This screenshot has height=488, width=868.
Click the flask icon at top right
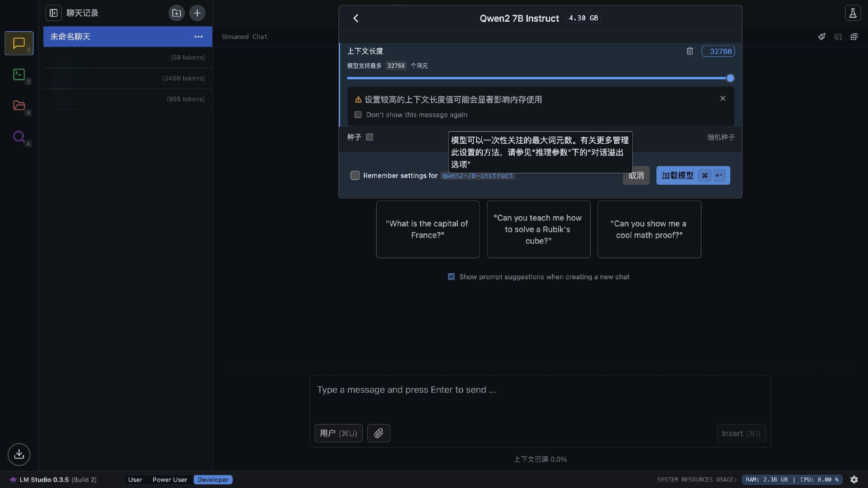853,13
